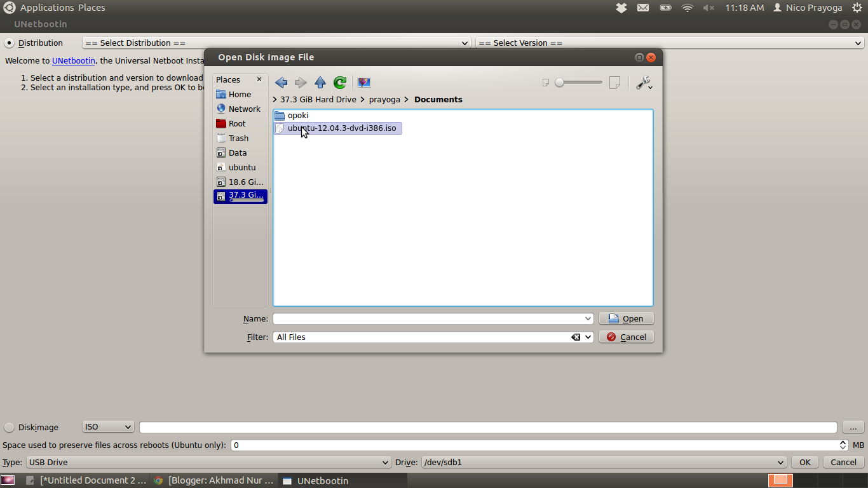Switch to Blogger Chrome taskbar window

click(x=214, y=480)
